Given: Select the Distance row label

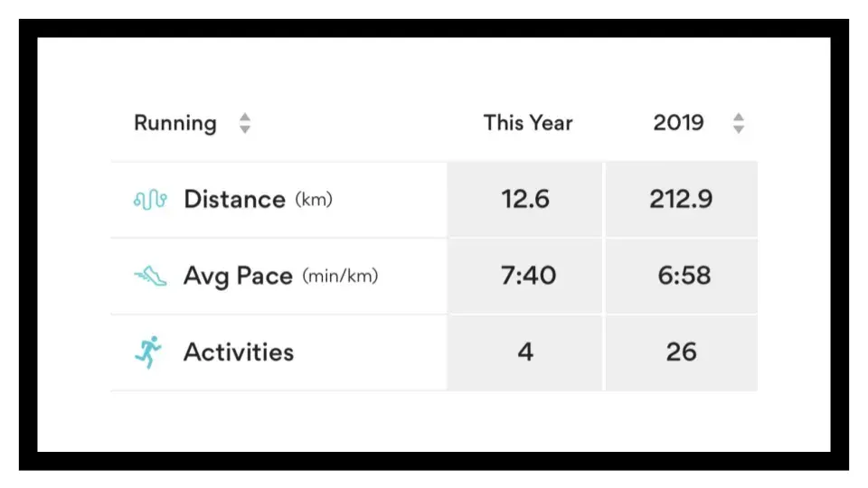Looking at the screenshot, I should coord(234,199).
